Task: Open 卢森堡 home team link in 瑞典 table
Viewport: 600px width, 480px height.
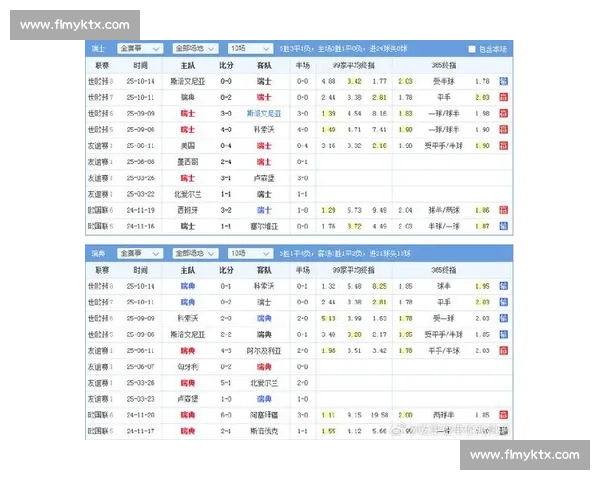Action: pos(188,399)
